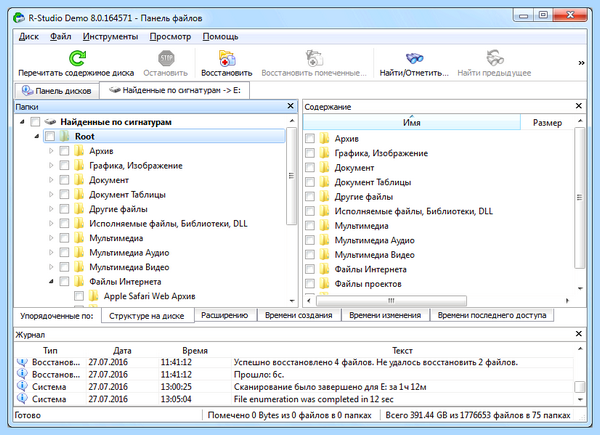
Task: Sort by Времени изменения
Action: tap(385, 315)
